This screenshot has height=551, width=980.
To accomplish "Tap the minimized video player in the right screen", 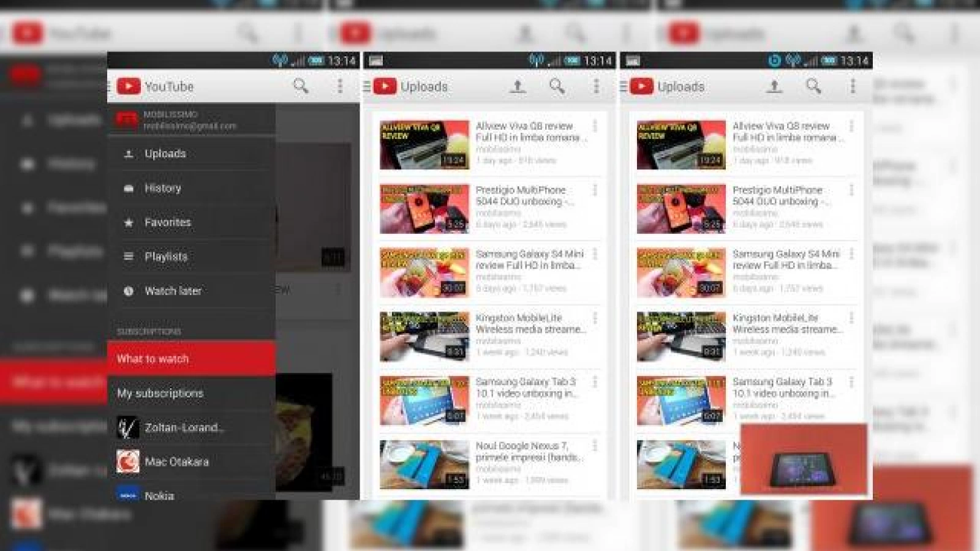I will tap(804, 459).
